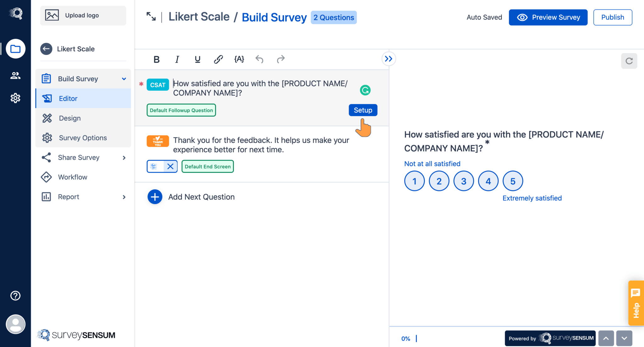Expand the editor to fullscreen with the arrows icon
Viewport: 644px width, 347px height.
click(151, 17)
